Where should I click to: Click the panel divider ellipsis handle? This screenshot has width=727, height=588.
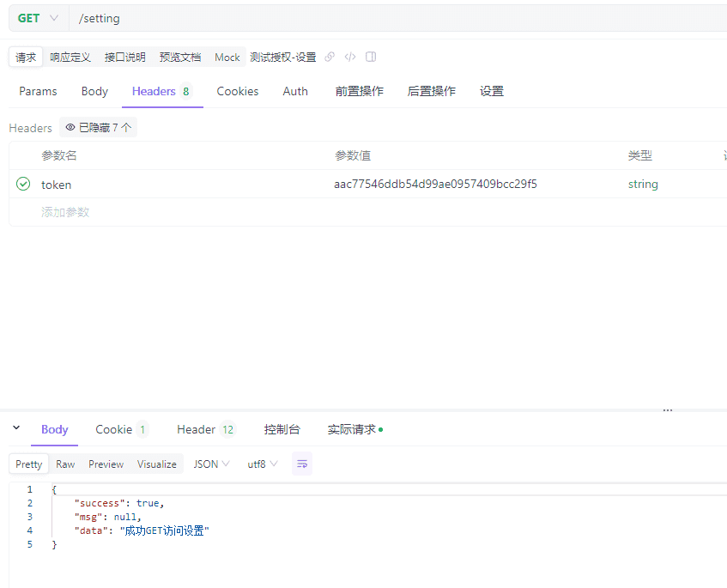pos(668,410)
